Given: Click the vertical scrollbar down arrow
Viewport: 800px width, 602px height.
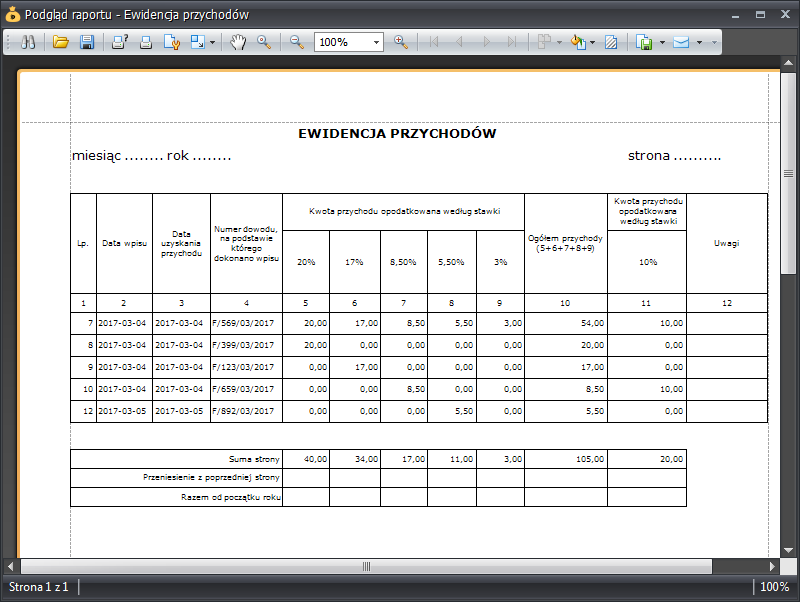Looking at the screenshot, I should [x=788, y=550].
